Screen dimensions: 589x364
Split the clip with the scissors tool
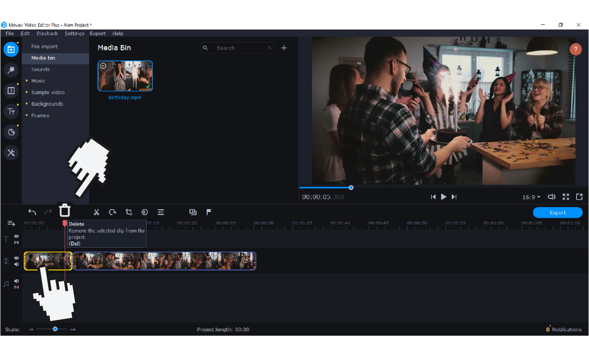click(97, 212)
